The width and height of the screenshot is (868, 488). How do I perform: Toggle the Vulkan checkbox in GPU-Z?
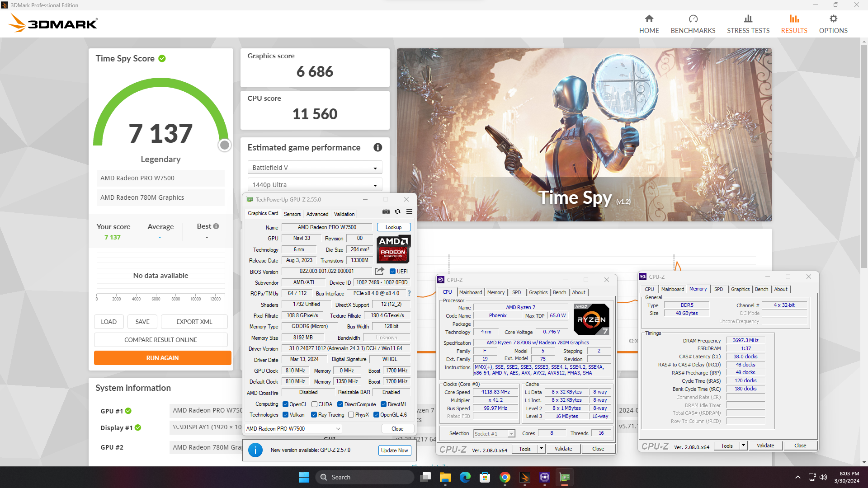(285, 415)
